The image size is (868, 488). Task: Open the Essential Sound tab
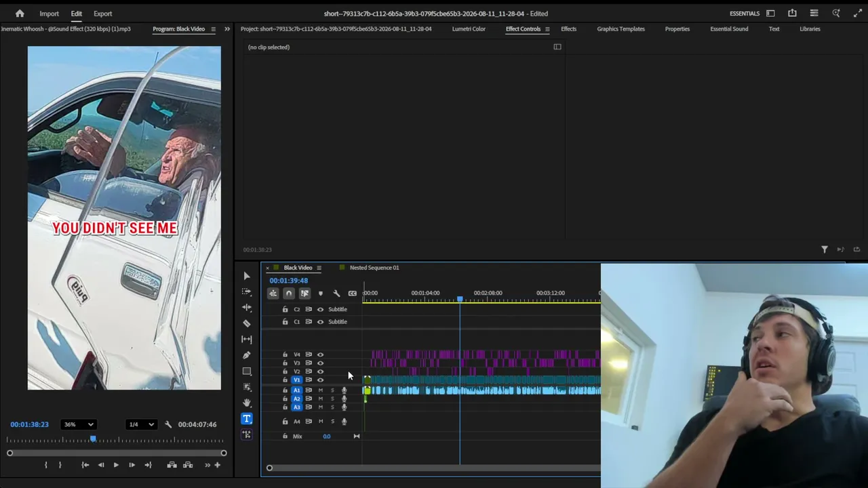(x=729, y=29)
